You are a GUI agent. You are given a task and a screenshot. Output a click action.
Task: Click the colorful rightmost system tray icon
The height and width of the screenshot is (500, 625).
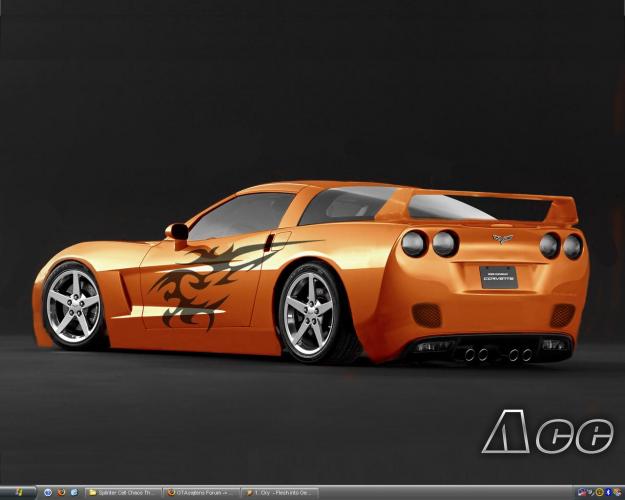point(617,493)
